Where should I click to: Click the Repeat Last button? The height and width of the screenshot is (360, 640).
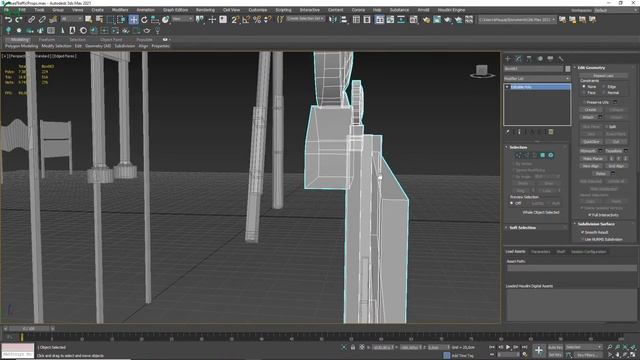tap(604, 76)
